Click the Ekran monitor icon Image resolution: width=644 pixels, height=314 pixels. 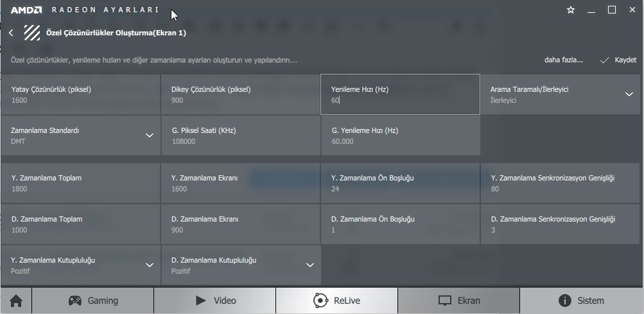[445, 301]
